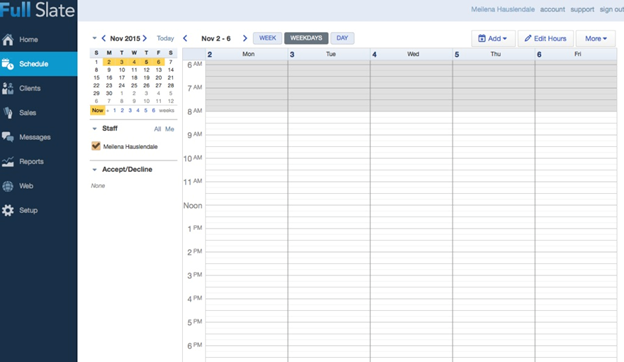This screenshot has height=362, width=624.
Task: Switch to the WEEK view
Action: [267, 38]
